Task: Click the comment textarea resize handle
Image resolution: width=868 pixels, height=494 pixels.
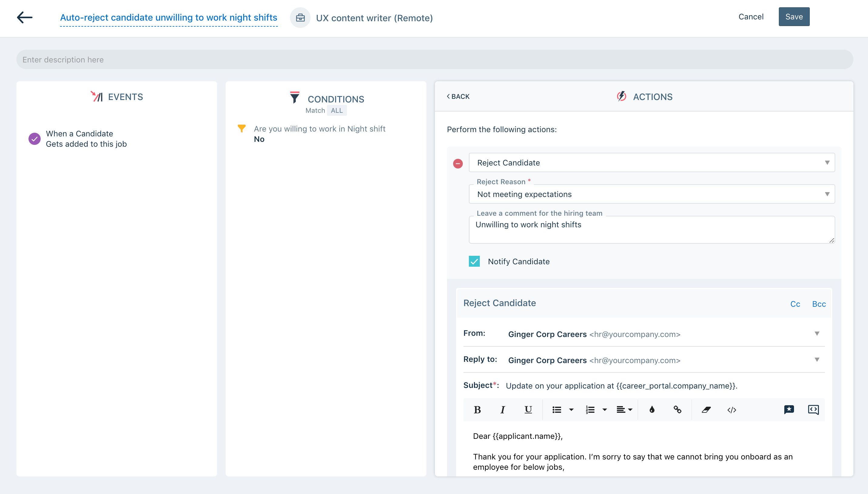Action: pyautogui.click(x=831, y=240)
